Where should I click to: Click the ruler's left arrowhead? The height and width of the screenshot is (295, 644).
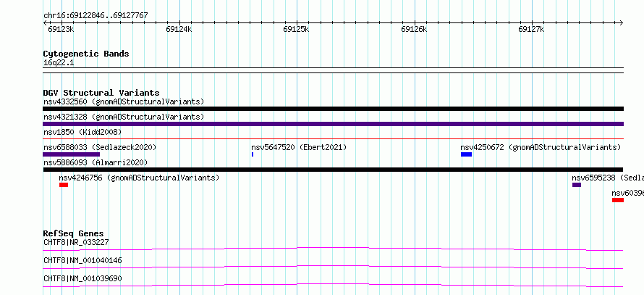click(x=45, y=22)
